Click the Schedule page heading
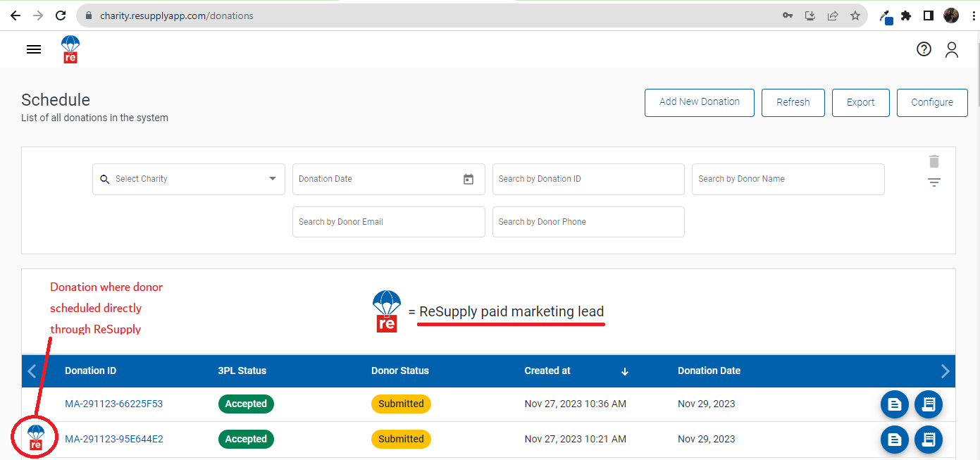The image size is (980, 460). [56, 100]
